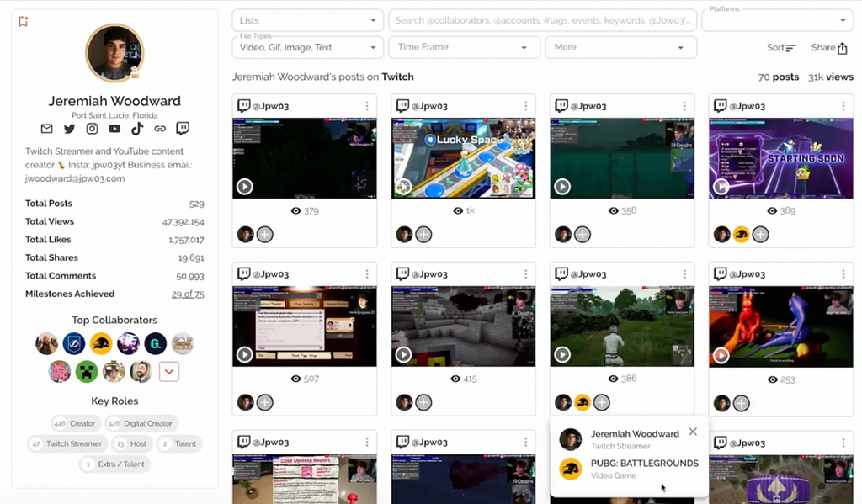Open the Starting Soon stream thumbnail
862x504 pixels.
780,158
